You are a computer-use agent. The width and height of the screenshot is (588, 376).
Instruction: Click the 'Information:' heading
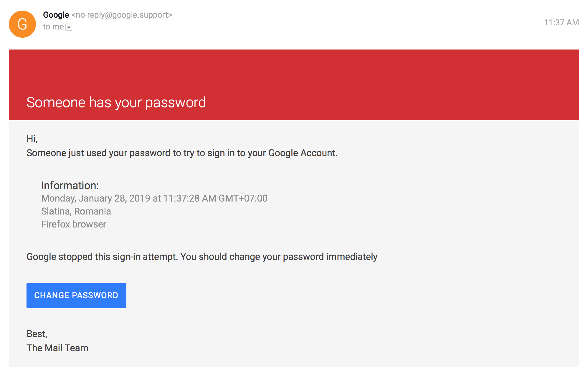[x=70, y=185]
